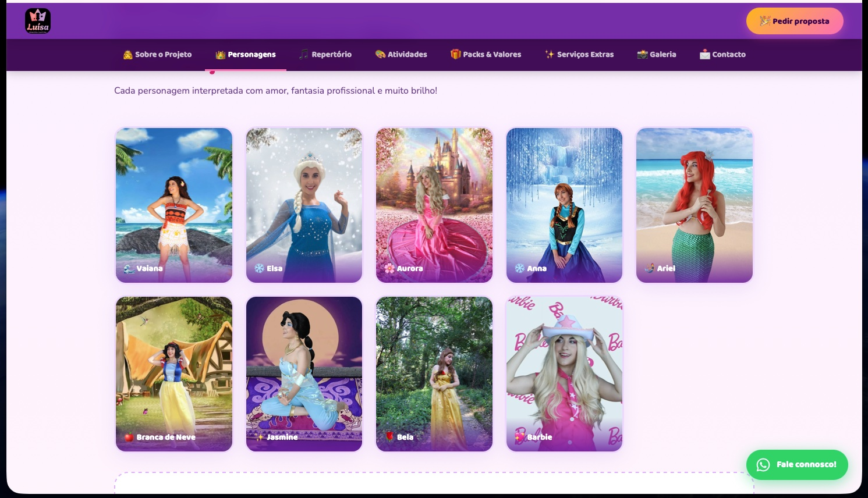Select the Barbie character card
This screenshot has height=498, width=868.
pyautogui.click(x=564, y=374)
